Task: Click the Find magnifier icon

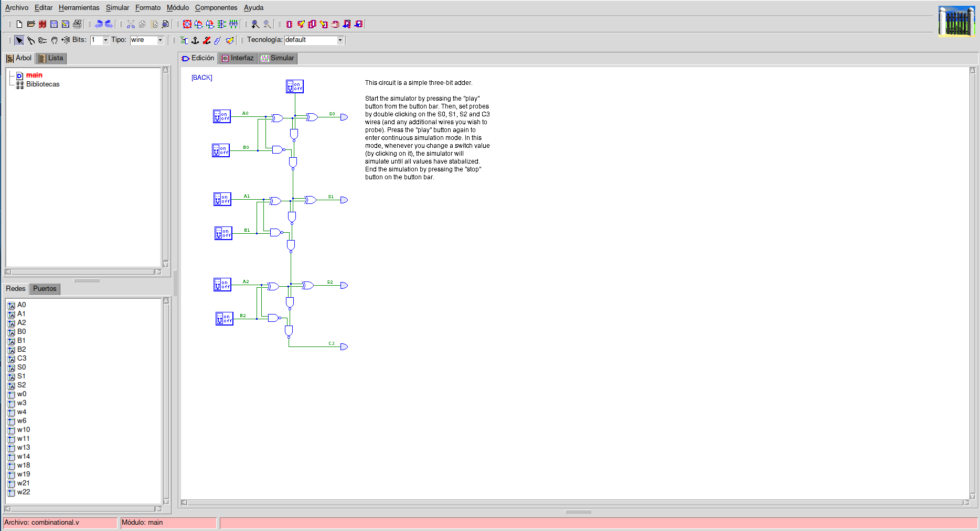Action: 165,24
